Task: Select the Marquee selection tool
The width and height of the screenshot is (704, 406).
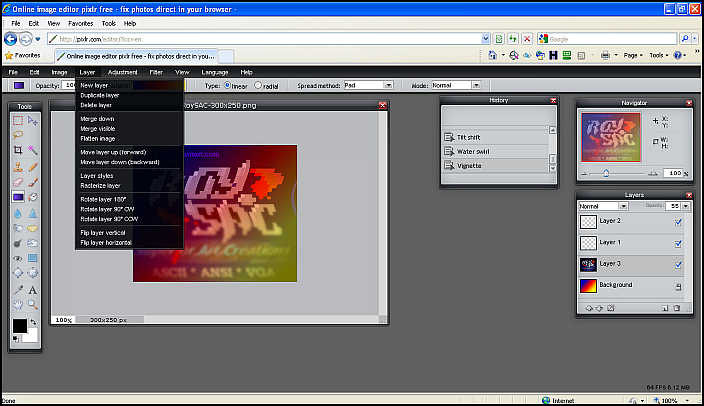Action: (x=18, y=120)
